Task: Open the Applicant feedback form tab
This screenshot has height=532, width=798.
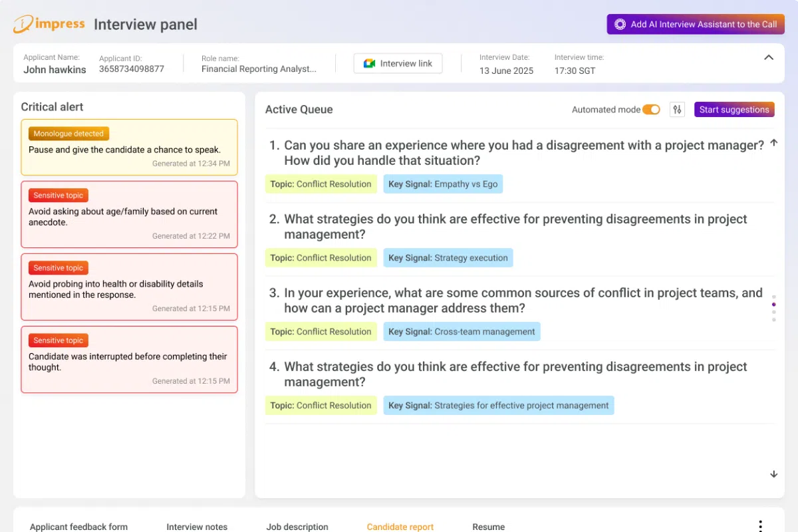Action: [x=78, y=527]
